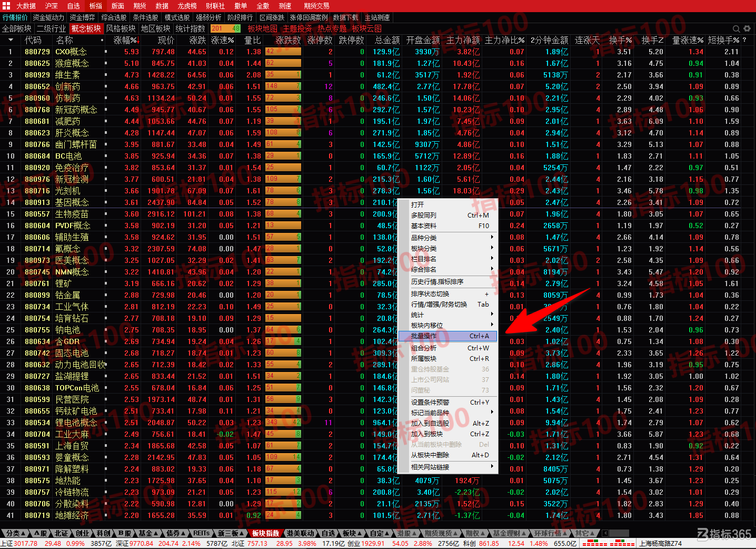This screenshot has width=756, height=549.
Task: Choose 设置条件预警 menu entry
Action: tap(447, 402)
